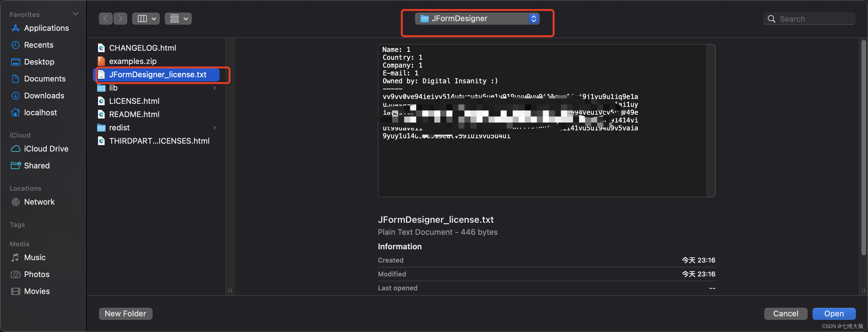Click the Search field

(x=809, y=19)
